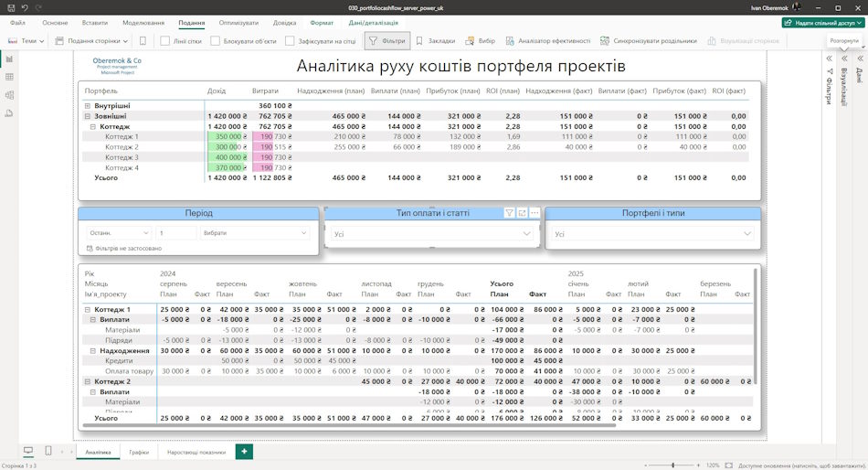Undo the last action
The height and width of the screenshot is (470, 868).
pyautogui.click(x=25, y=7)
